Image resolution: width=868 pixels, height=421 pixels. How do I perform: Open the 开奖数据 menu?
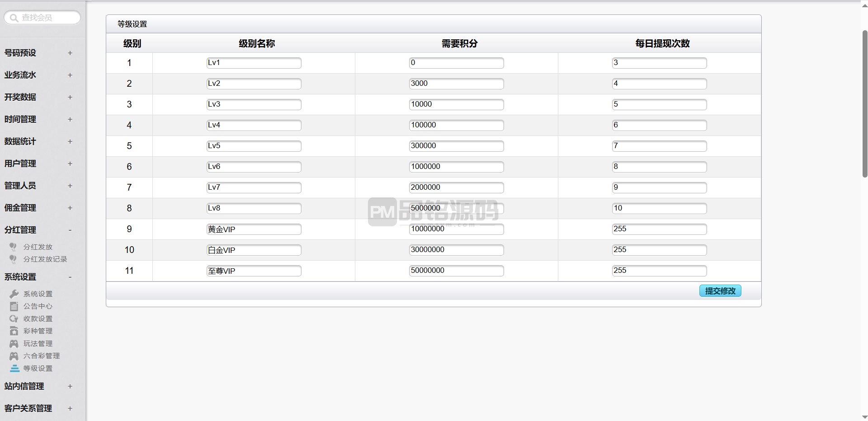pos(20,97)
